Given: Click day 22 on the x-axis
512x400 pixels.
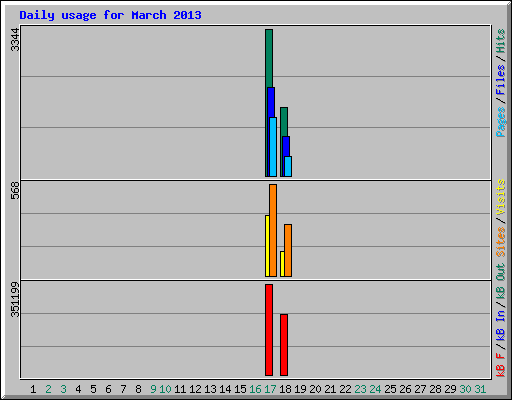Looking at the screenshot, I should [345, 389].
